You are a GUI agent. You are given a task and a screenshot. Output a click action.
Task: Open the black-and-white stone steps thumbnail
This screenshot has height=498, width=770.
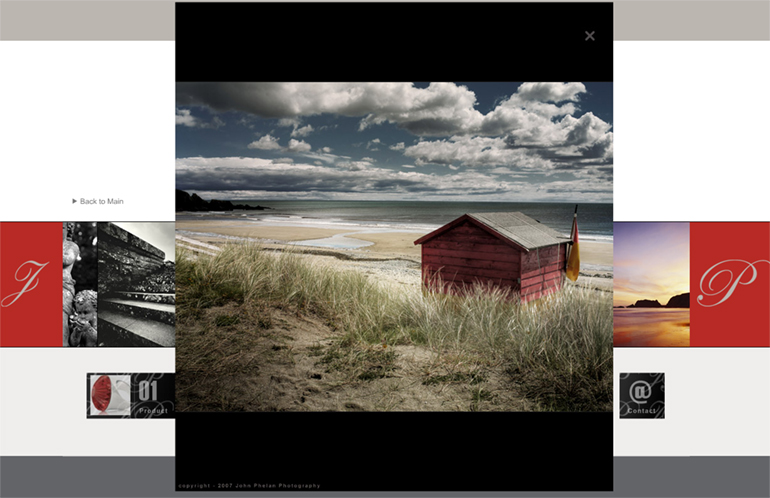(x=136, y=284)
